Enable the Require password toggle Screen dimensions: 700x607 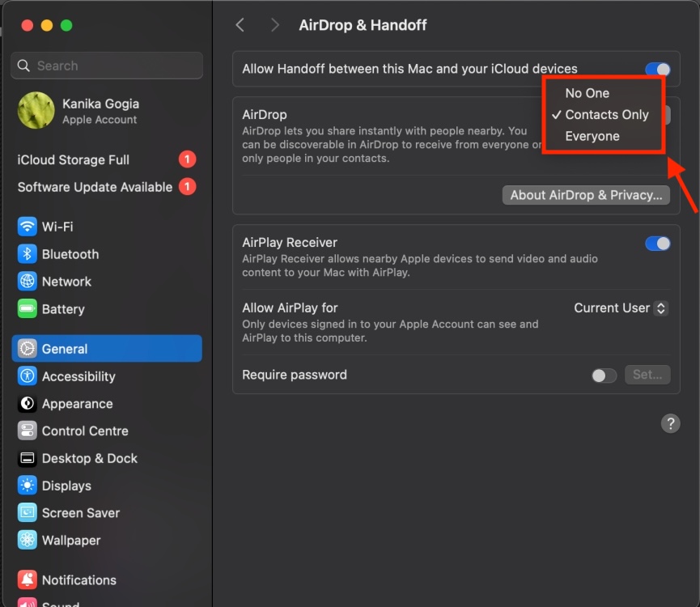click(604, 375)
